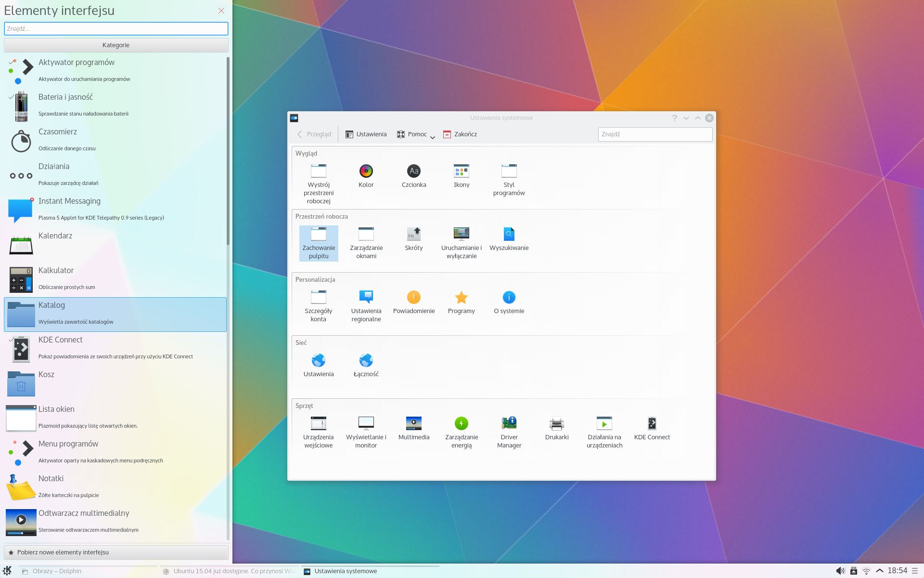Switch to Obrazy – Dolphin taskbar entry
Viewport: 924px width, 578px height.
tap(57, 571)
